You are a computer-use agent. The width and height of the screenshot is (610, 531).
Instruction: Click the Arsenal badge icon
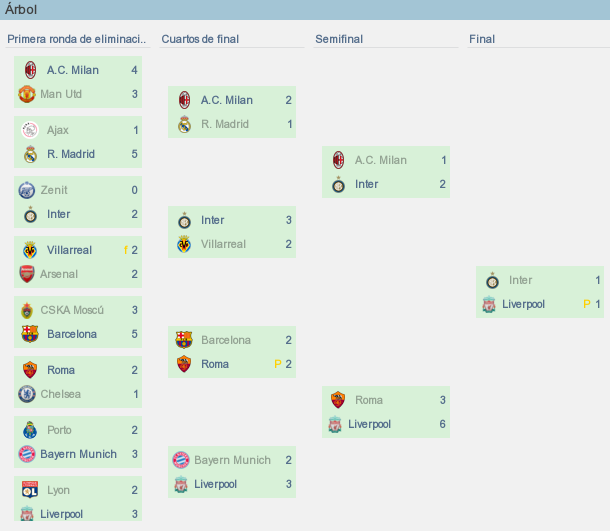(27, 274)
